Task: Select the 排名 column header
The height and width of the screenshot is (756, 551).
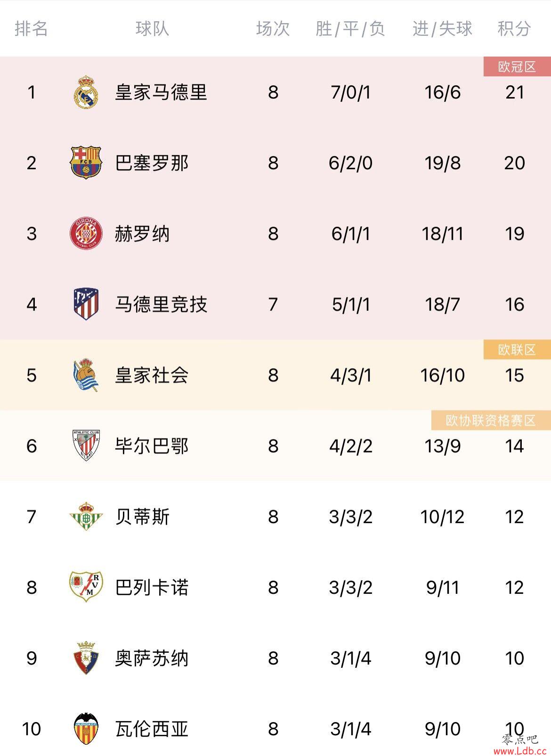Action: pos(31,29)
